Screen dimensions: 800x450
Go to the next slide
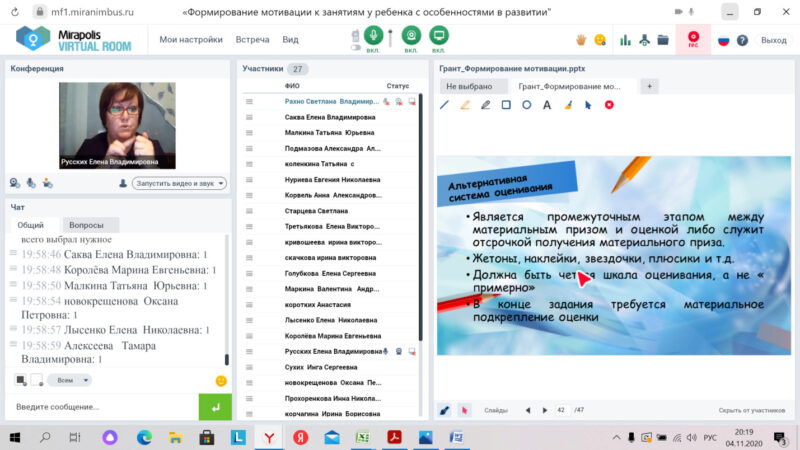click(x=545, y=410)
